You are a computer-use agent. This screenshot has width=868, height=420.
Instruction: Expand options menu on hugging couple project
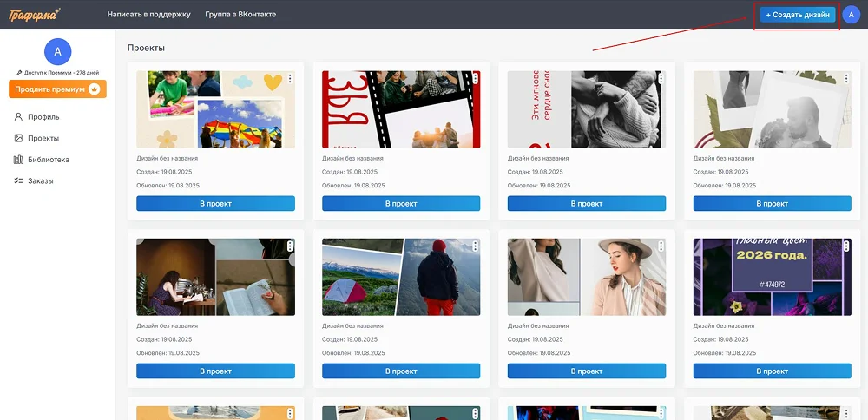point(661,79)
